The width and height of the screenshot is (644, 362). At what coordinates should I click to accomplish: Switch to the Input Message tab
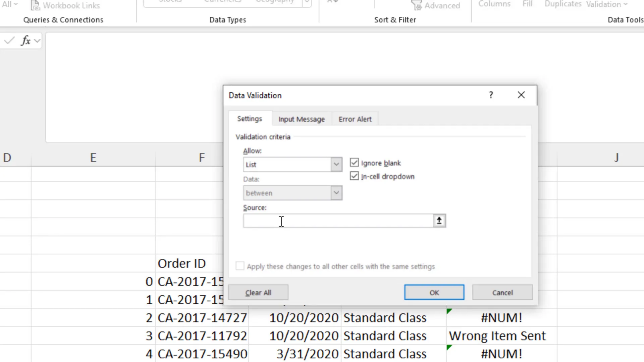[301, 119]
